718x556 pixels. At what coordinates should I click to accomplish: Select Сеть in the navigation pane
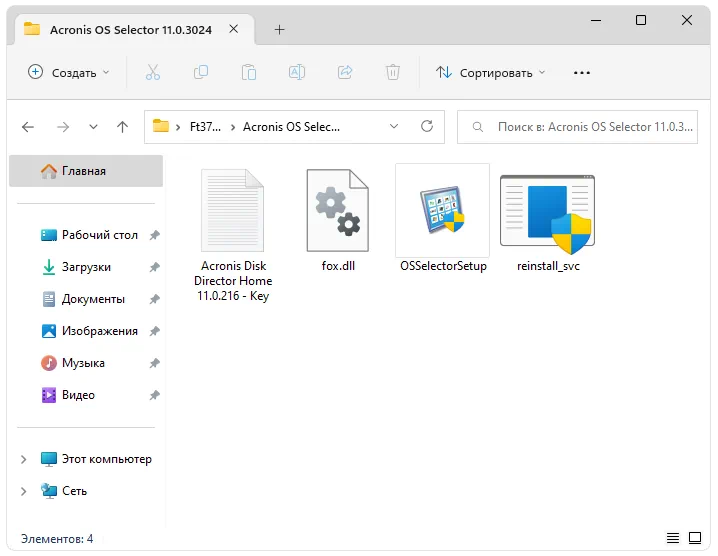[64, 491]
